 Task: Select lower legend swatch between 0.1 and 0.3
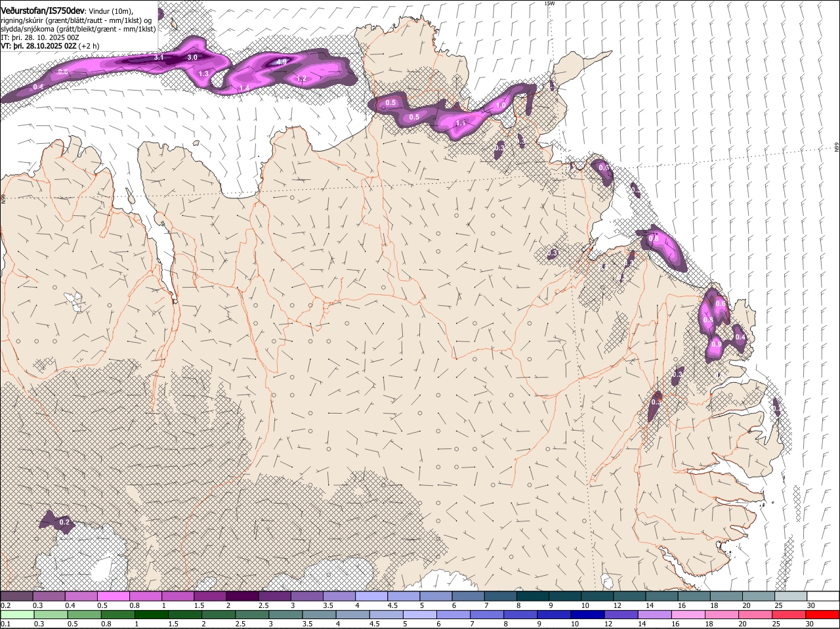(16, 615)
